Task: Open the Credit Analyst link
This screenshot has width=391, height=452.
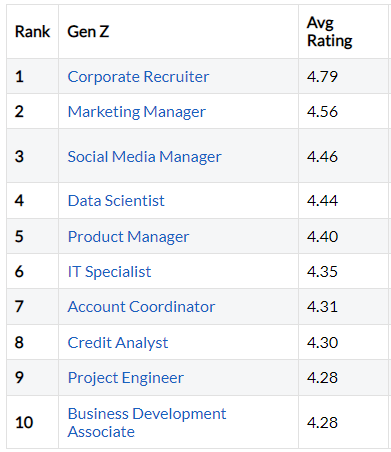Action: click(118, 343)
